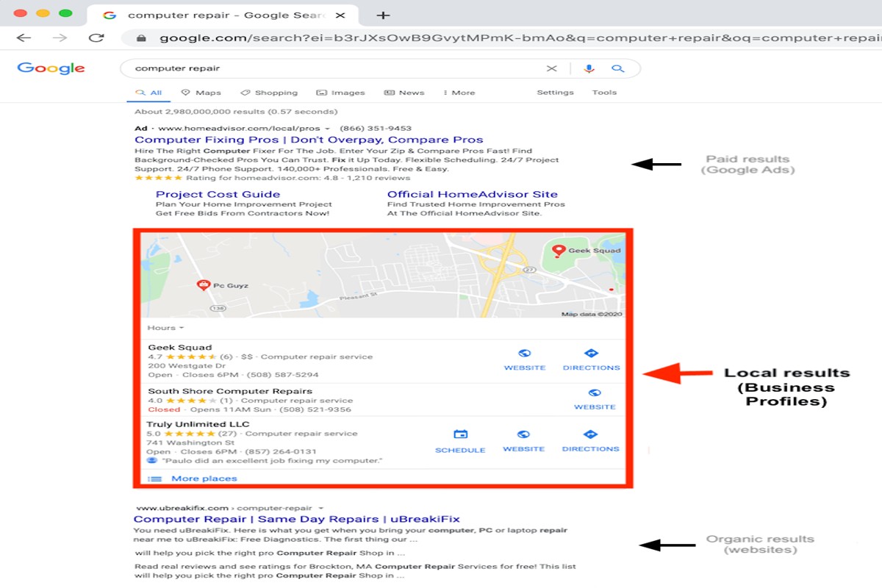The image size is (882, 588).
Task: Open South Shore Computer Repairs listing name
Action: [x=230, y=391]
